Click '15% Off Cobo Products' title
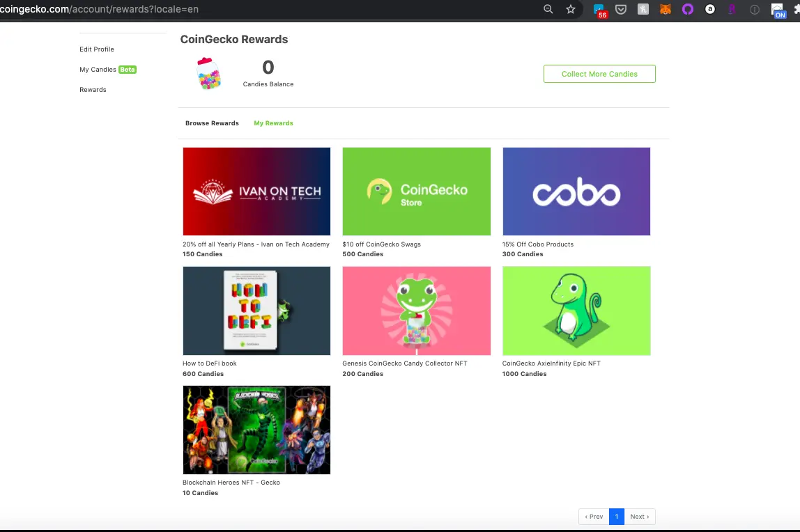800x532 pixels. [538, 244]
